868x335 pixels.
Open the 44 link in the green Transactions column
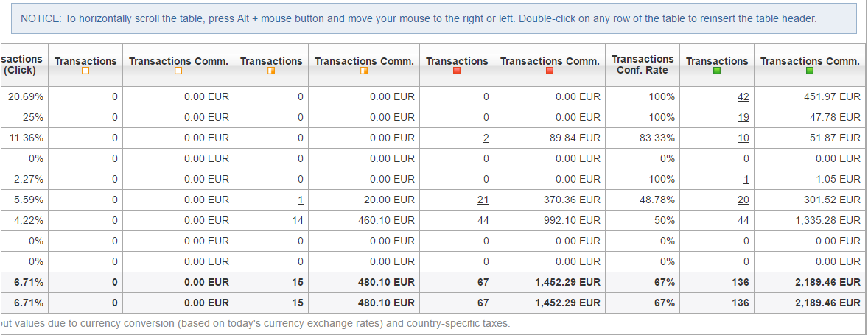pos(743,220)
